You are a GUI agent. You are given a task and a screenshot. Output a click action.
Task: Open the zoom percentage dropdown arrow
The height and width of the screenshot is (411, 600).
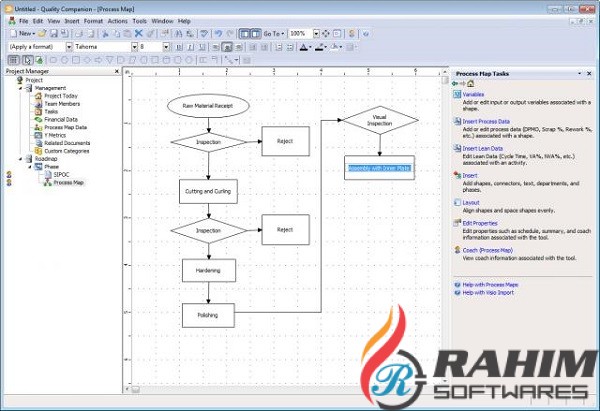(x=316, y=34)
